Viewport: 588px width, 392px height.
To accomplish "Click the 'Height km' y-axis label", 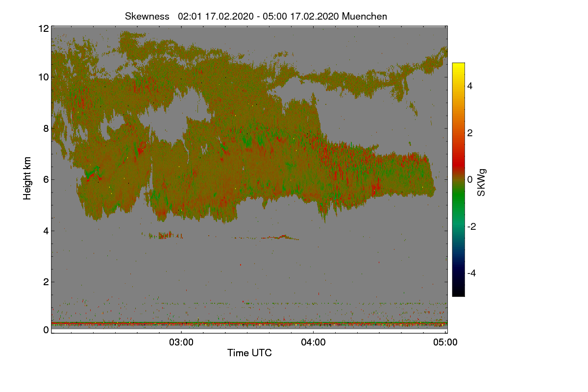I will (x=27, y=178).
